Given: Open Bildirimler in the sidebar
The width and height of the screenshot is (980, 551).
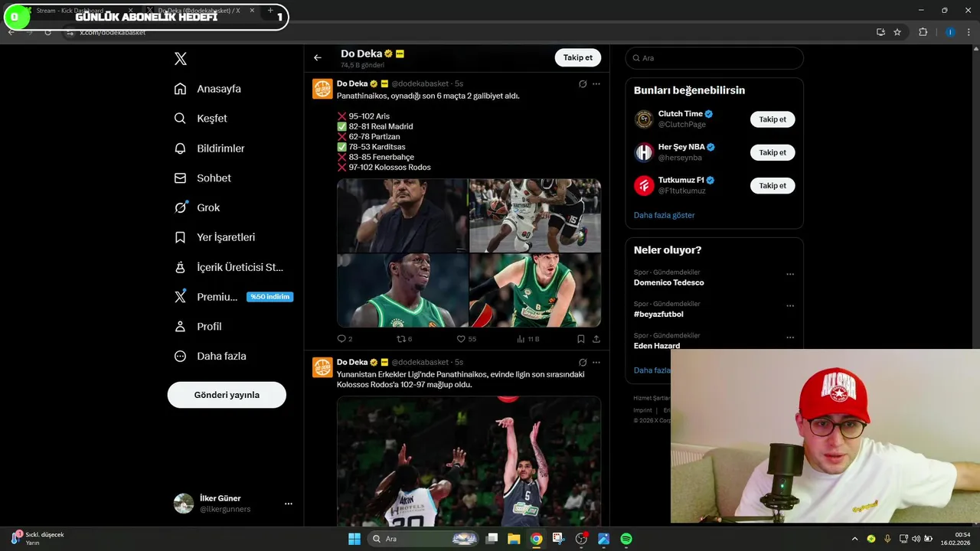Looking at the screenshot, I should click(209, 148).
